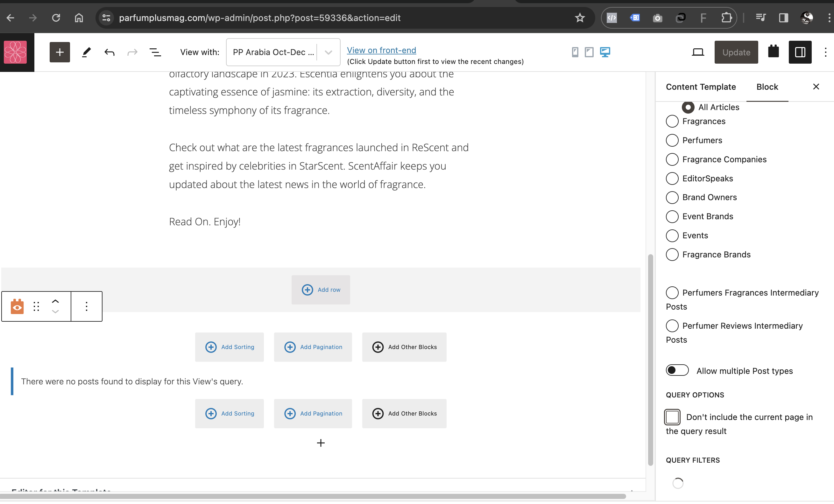The width and height of the screenshot is (834, 504).
Task: Move the block up
Action: point(55,301)
